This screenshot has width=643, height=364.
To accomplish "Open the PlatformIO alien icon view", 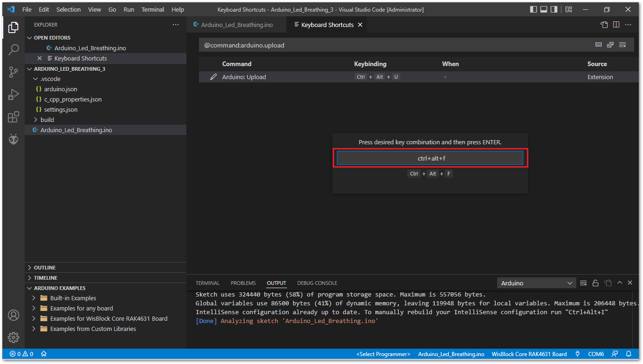I will click(x=14, y=139).
